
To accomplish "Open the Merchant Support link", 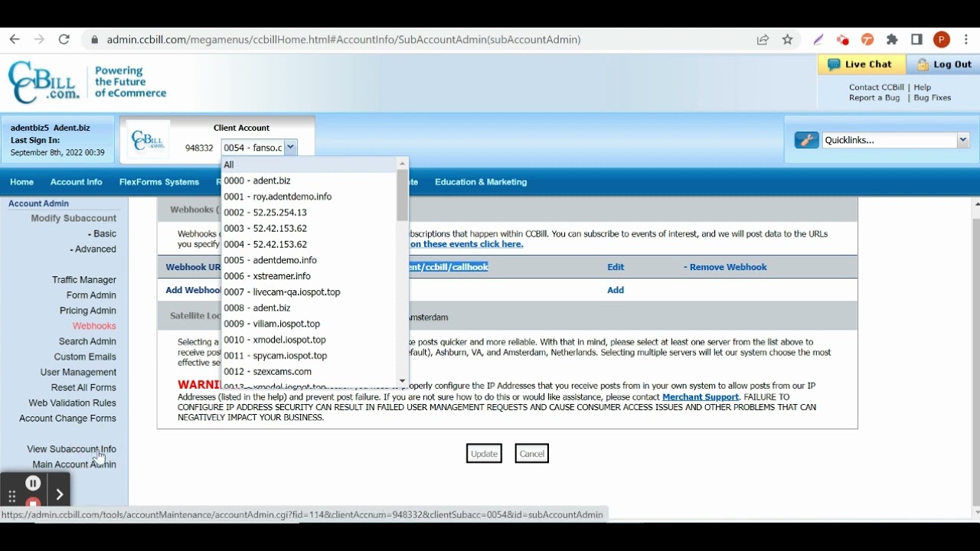I will (701, 397).
